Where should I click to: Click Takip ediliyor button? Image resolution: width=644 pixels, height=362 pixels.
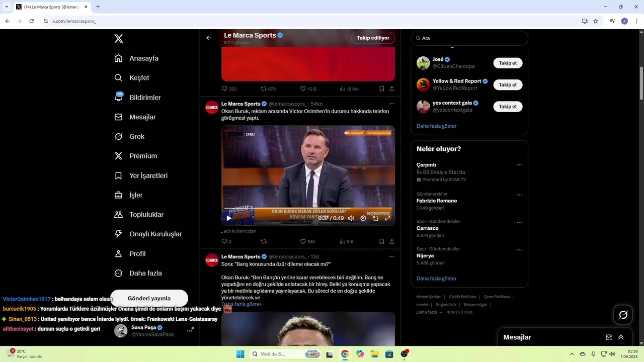coord(373,38)
